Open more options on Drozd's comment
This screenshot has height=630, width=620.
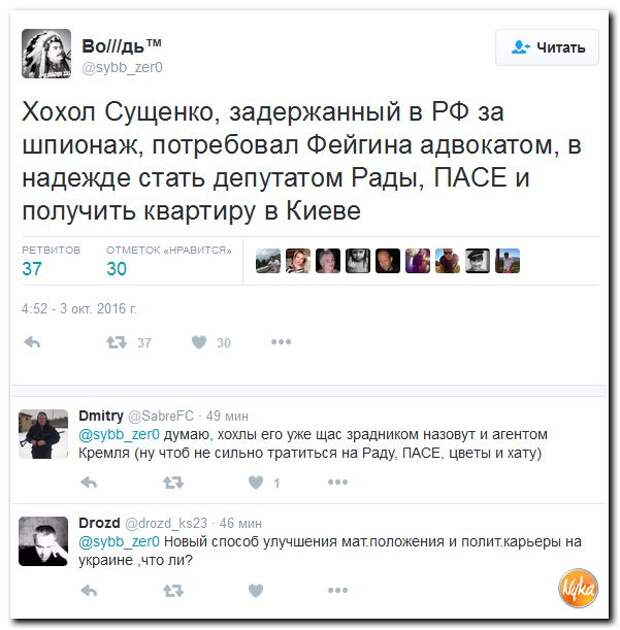coord(338,590)
